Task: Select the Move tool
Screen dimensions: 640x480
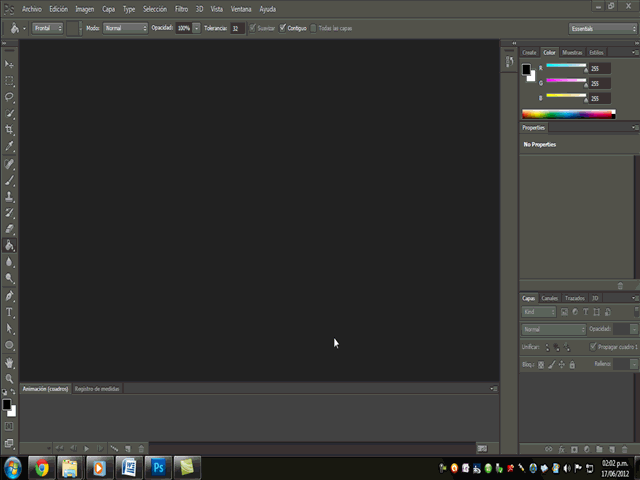Action: (x=9, y=64)
